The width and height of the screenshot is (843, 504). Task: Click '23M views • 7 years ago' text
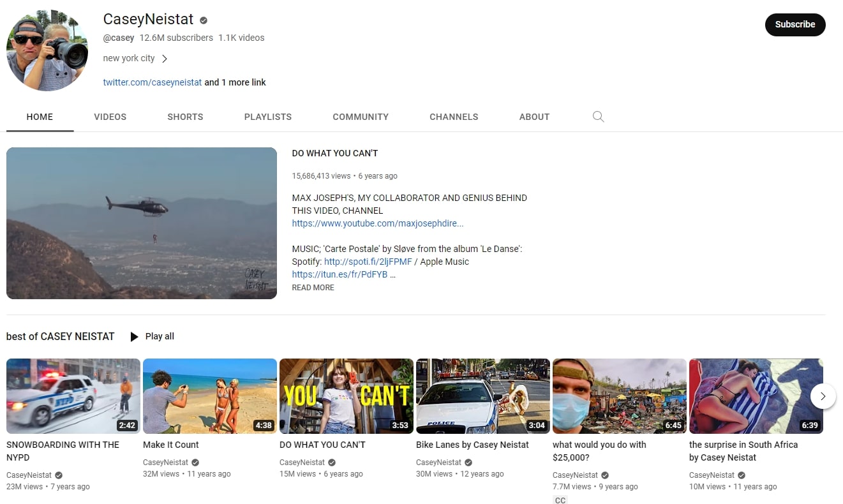48,487
